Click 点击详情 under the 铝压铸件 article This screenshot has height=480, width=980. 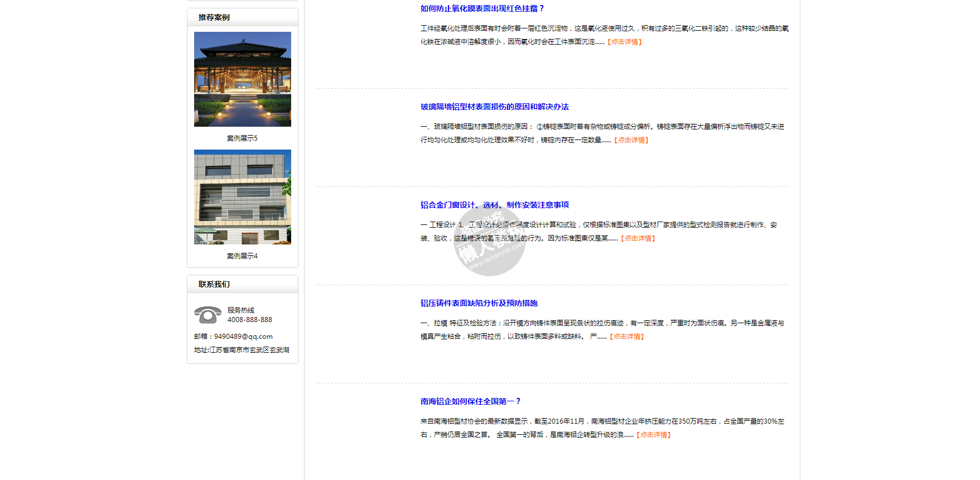(627, 337)
